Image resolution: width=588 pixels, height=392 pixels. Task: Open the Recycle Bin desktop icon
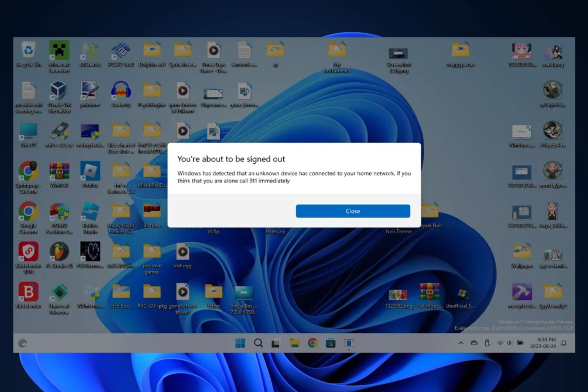click(28, 54)
